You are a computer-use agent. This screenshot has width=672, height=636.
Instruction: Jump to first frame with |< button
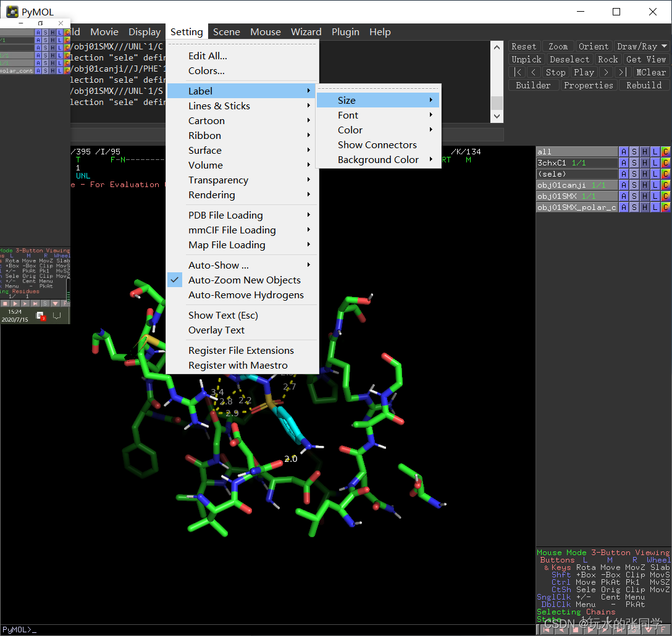click(518, 72)
